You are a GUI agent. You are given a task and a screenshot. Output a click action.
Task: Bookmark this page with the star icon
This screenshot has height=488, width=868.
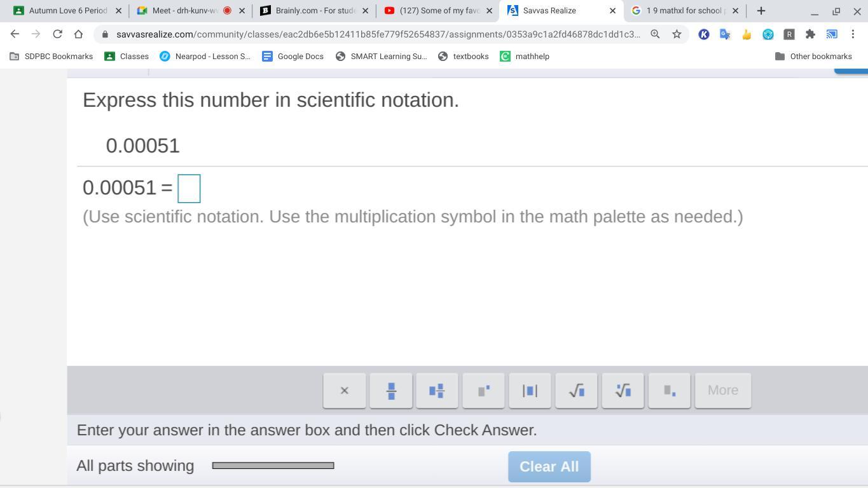coord(677,34)
